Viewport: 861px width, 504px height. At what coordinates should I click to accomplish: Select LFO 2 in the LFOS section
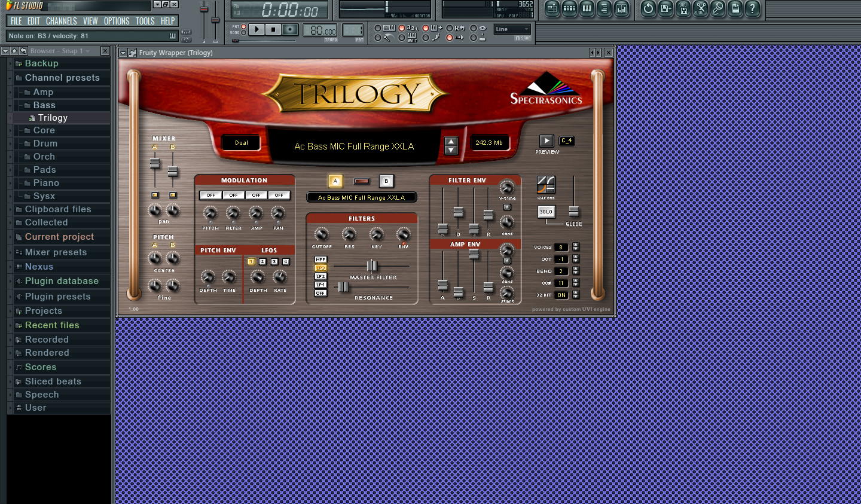pyautogui.click(x=262, y=262)
